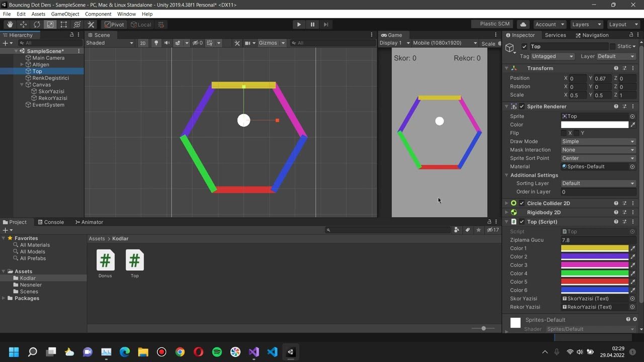Viewport: 644px width, 362px height.
Task: Open the Component menu
Action: (x=98, y=14)
